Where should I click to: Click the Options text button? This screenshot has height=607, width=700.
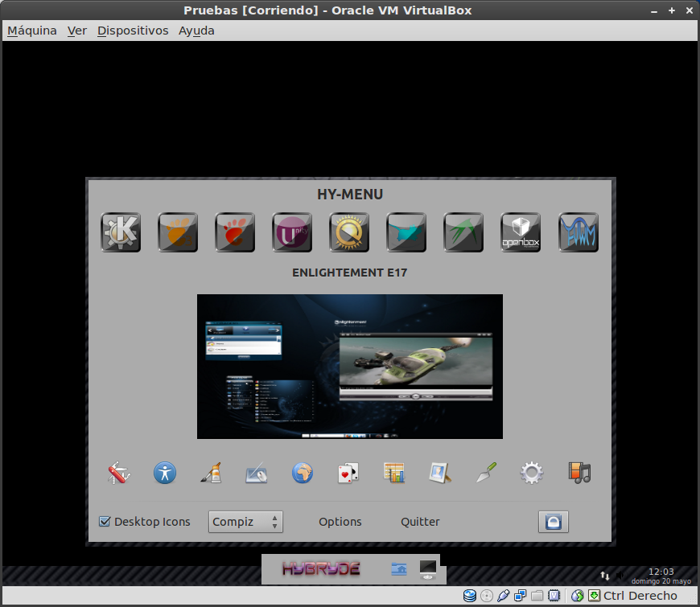point(340,522)
